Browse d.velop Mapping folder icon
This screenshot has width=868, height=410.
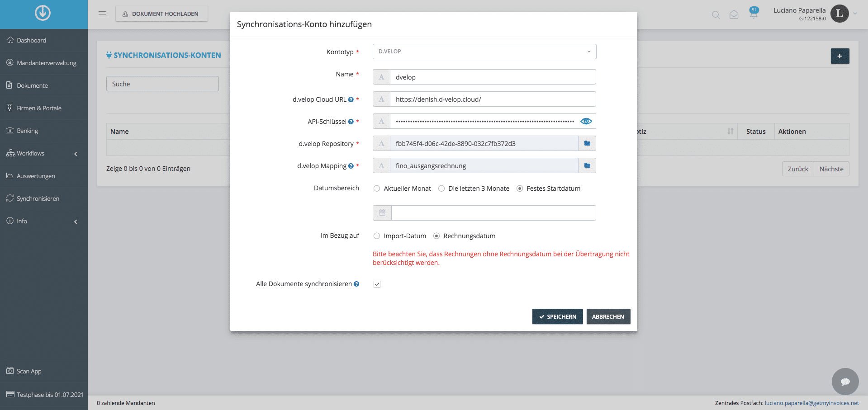pyautogui.click(x=587, y=165)
